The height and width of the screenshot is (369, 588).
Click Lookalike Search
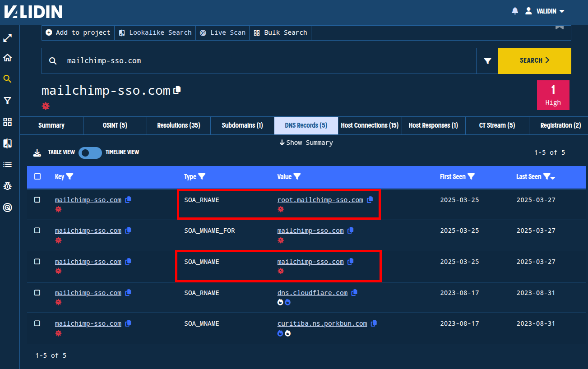[155, 32]
